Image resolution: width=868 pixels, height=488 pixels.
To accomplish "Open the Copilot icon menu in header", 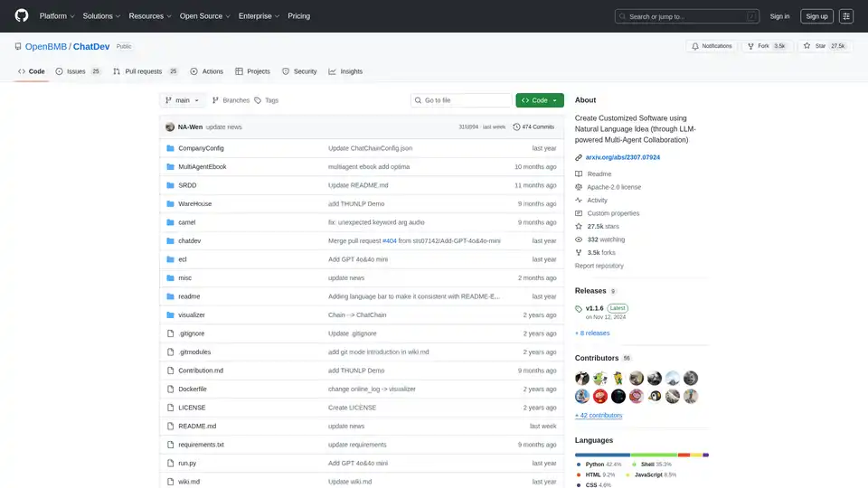I will tap(846, 16).
